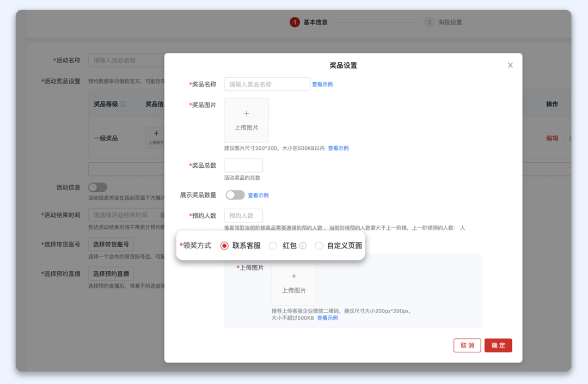Open the 查看示例 link beside 奖品名称

(322, 84)
